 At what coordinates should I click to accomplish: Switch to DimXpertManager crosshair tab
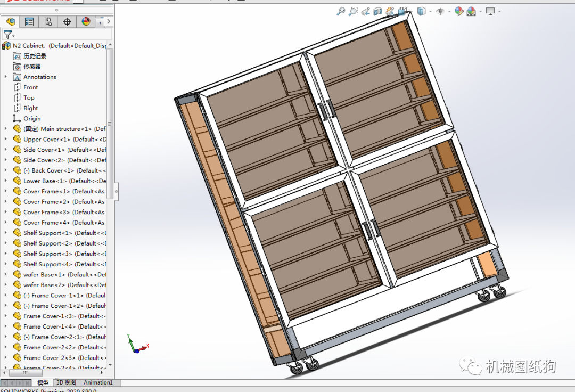click(x=67, y=22)
